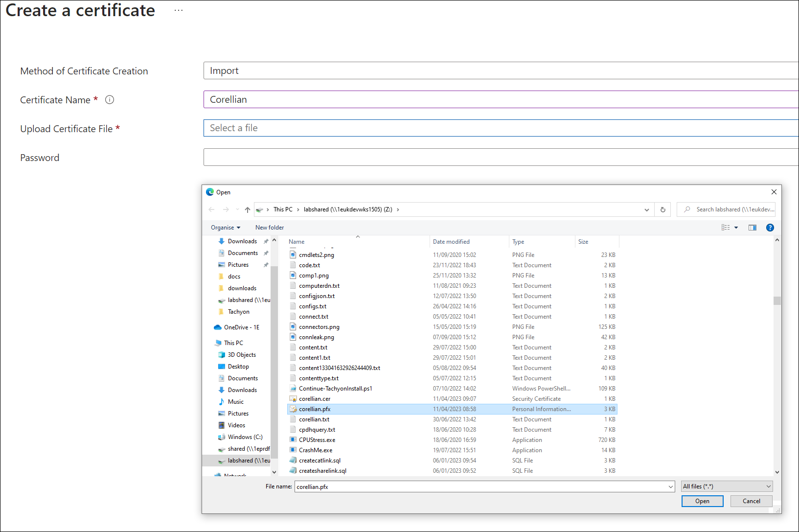Viewport: 799px width, 532px height.
Task: Open the file dialog help icon
Action: tap(770, 228)
